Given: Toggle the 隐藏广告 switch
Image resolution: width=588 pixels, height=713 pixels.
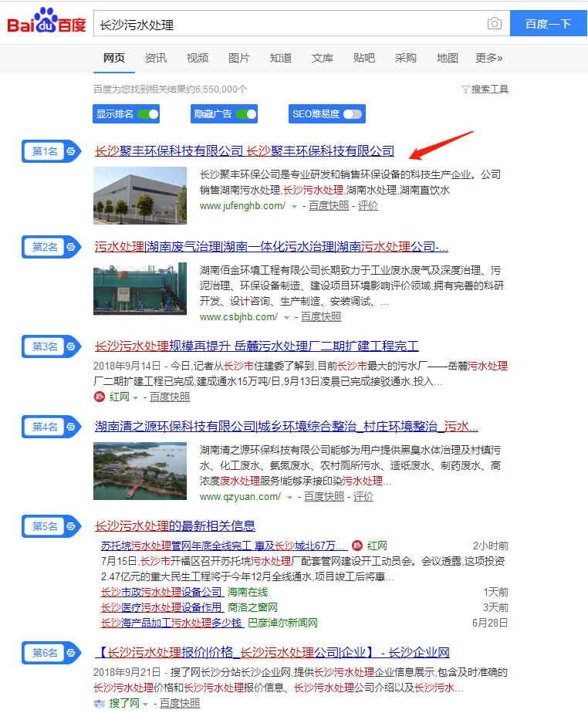Looking at the screenshot, I should point(246,113).
